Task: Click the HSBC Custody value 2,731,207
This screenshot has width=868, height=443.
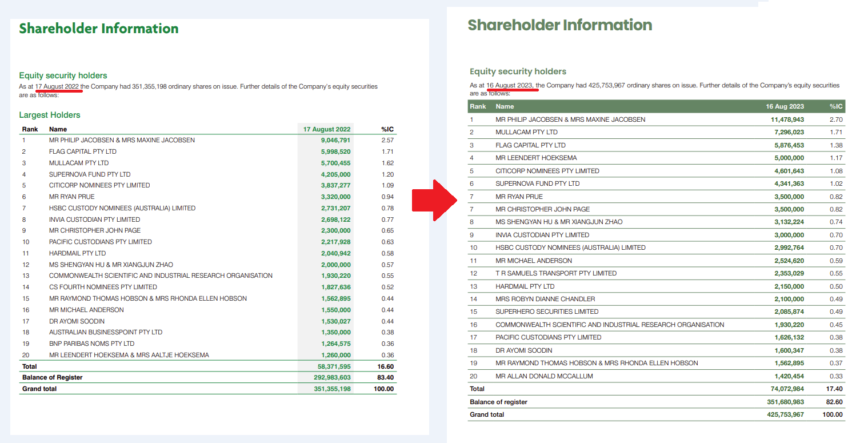Action: [x=336, y=208]
